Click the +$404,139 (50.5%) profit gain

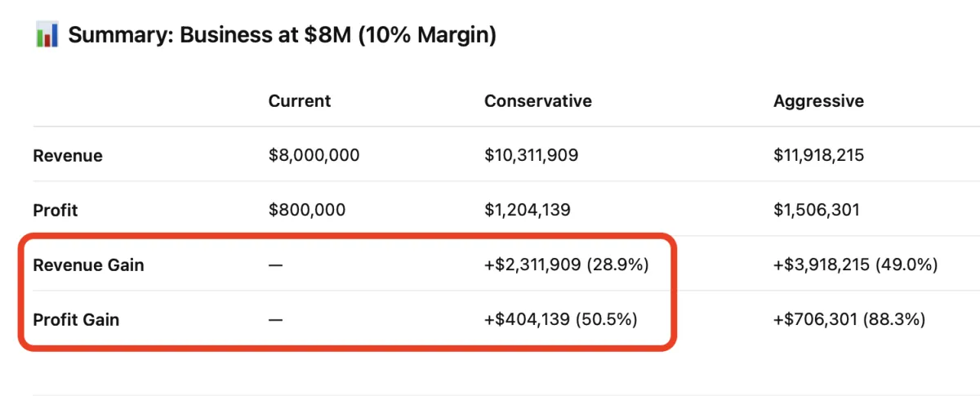tap(559, 319)
